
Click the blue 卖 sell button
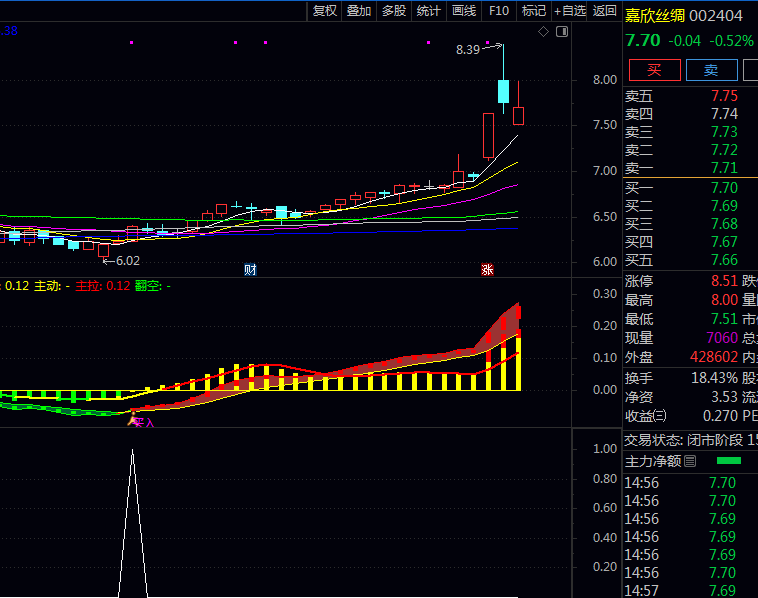coord(711,70)
